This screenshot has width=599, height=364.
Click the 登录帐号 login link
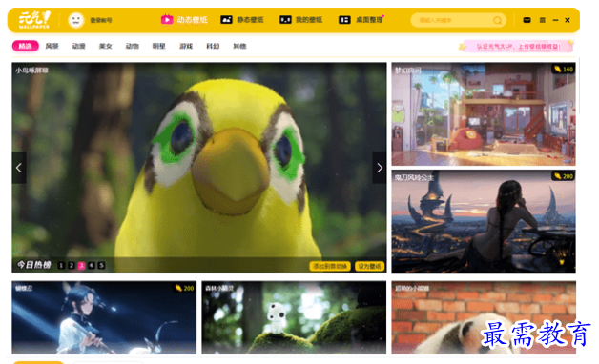101,20
